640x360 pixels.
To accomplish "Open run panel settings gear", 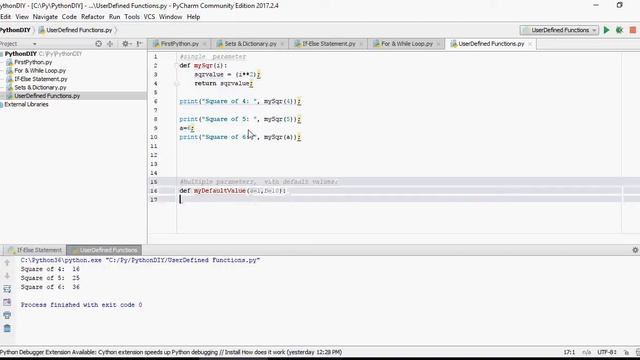I will point(635,250).
